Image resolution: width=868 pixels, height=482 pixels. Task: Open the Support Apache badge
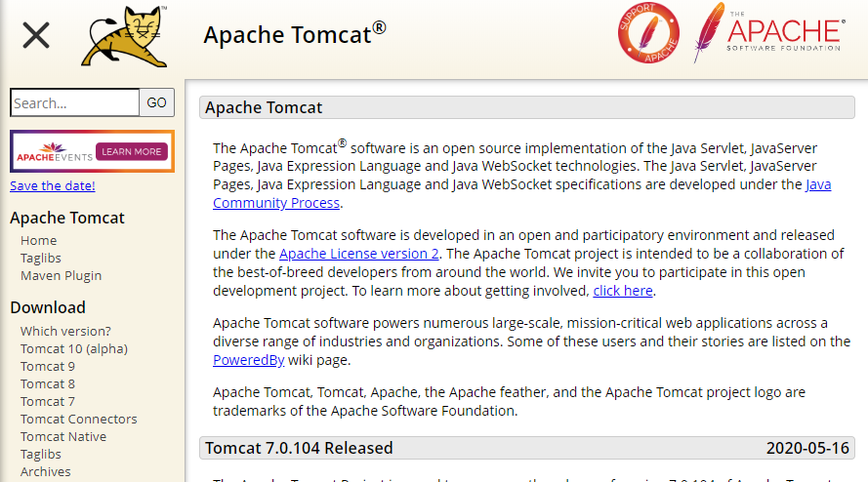[648, 32]
